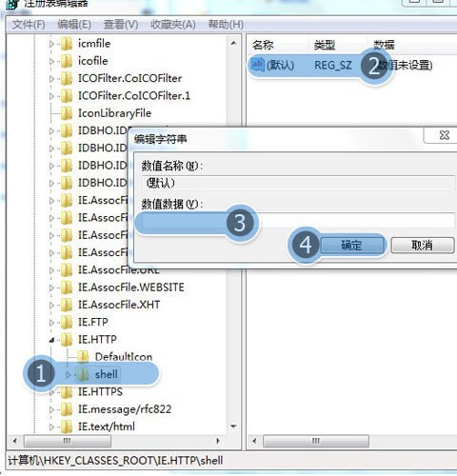
Task: Click the 取消 button
Action: click(423, 246)
